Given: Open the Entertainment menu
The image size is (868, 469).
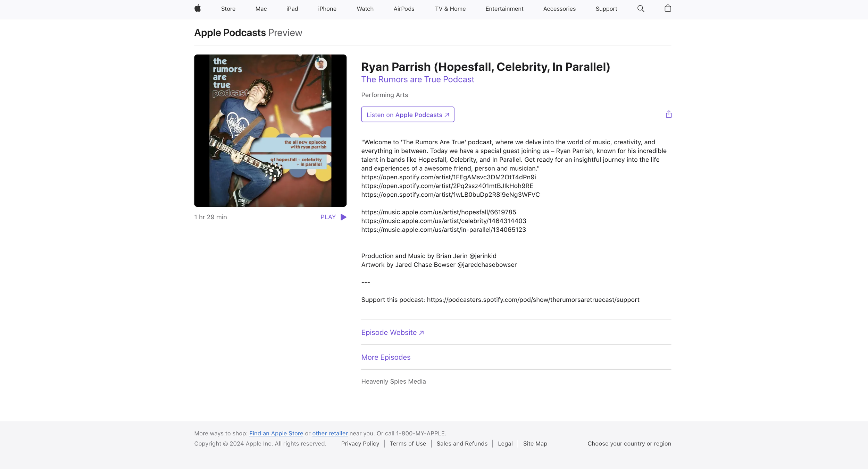Looking at the screenshot, I should [504, 9].
